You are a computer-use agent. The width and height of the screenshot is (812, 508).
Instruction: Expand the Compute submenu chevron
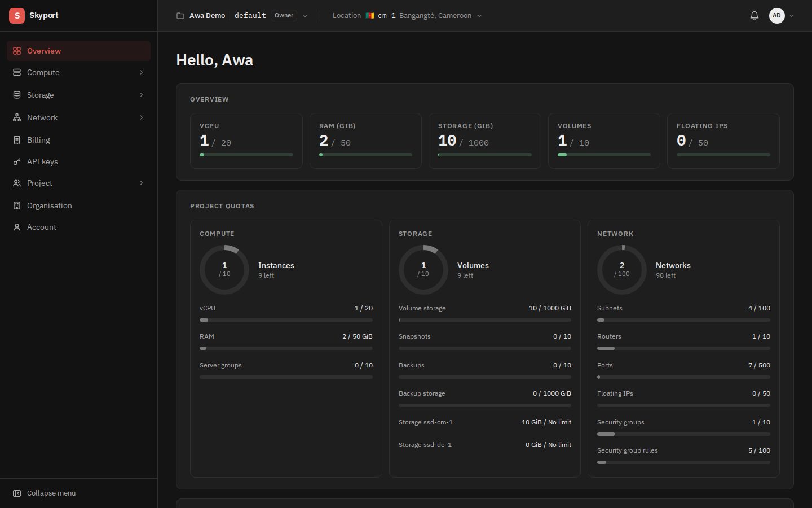[142, 72]
